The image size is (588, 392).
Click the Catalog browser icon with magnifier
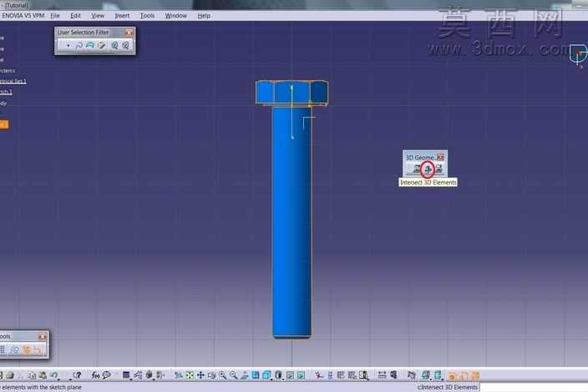click(x=363, y=375)
